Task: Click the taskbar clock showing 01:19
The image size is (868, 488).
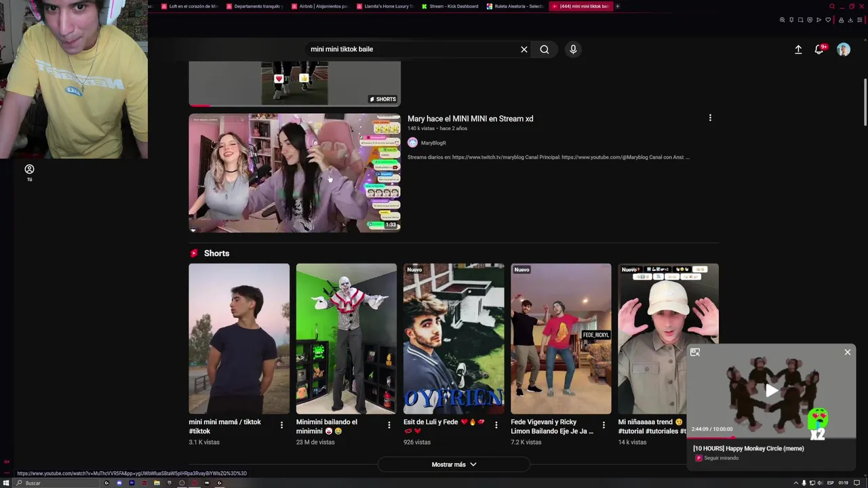Action: pos(844,483)
